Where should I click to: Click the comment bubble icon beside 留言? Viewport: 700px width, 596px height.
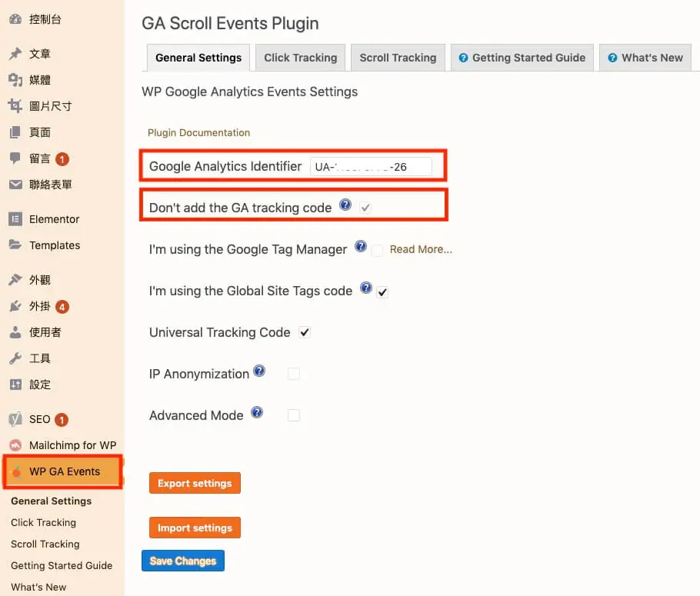click(x=15, y=158)
